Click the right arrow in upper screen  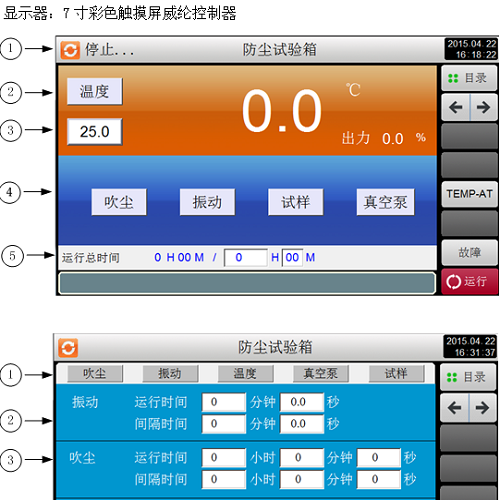483,107
